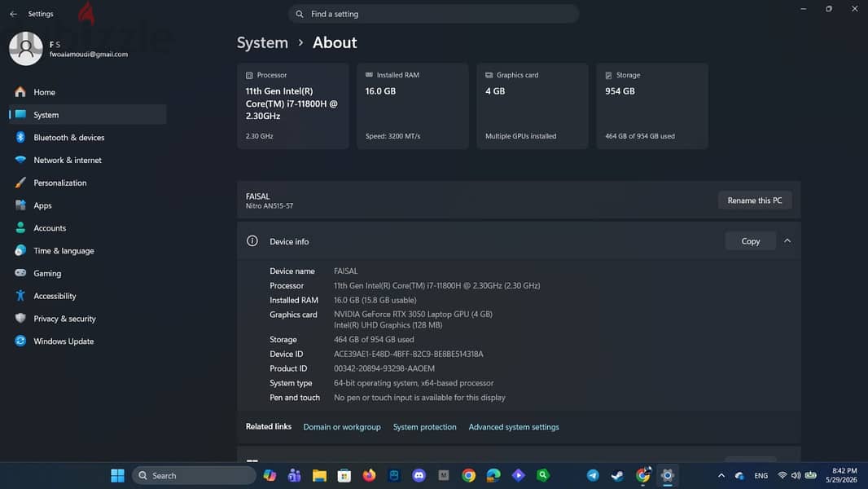Open the green magnifier app in taskbar
This screenshot has width=868, height=489.
point(543,475)
